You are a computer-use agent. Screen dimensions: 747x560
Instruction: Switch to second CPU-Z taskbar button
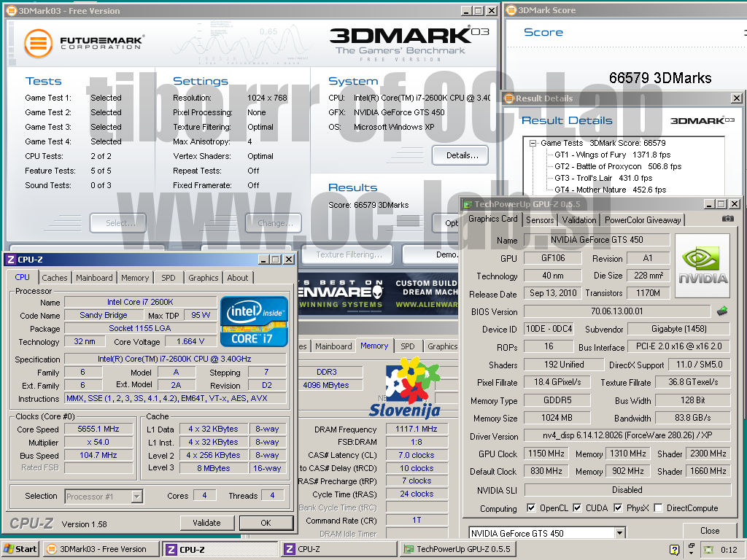[338, 549]
